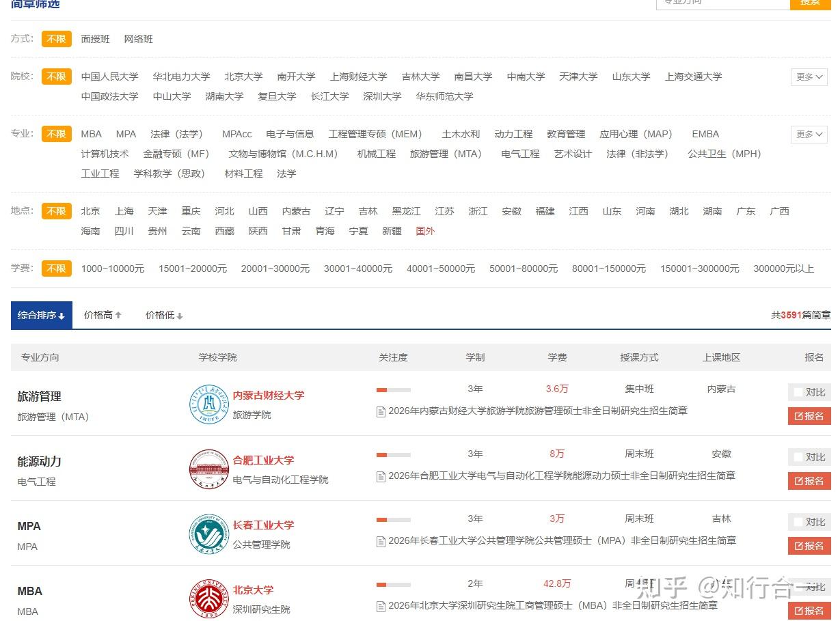This screenshot has width=840, height=621.
Task: Filter tuition 1000~10000元
Action: point(113,268)
